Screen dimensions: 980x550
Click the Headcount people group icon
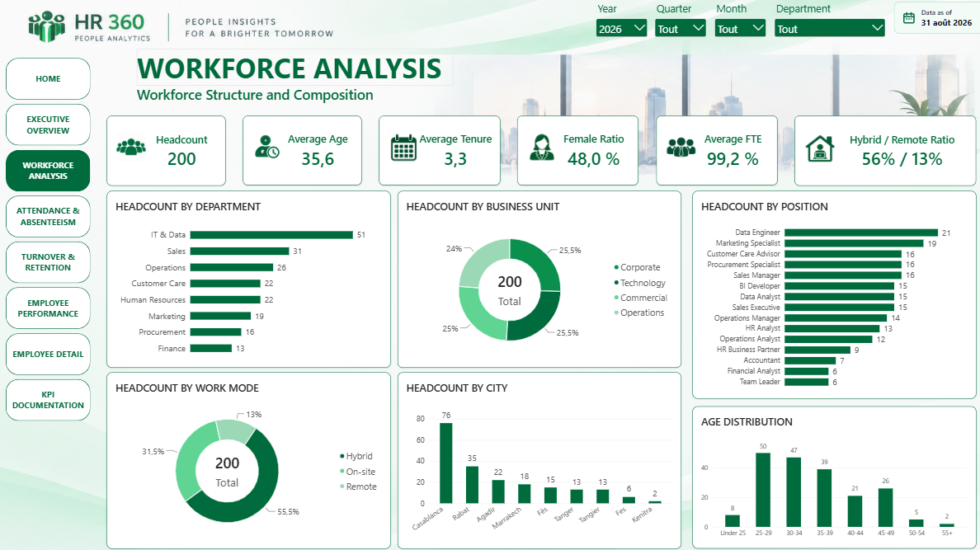(131, 147)
